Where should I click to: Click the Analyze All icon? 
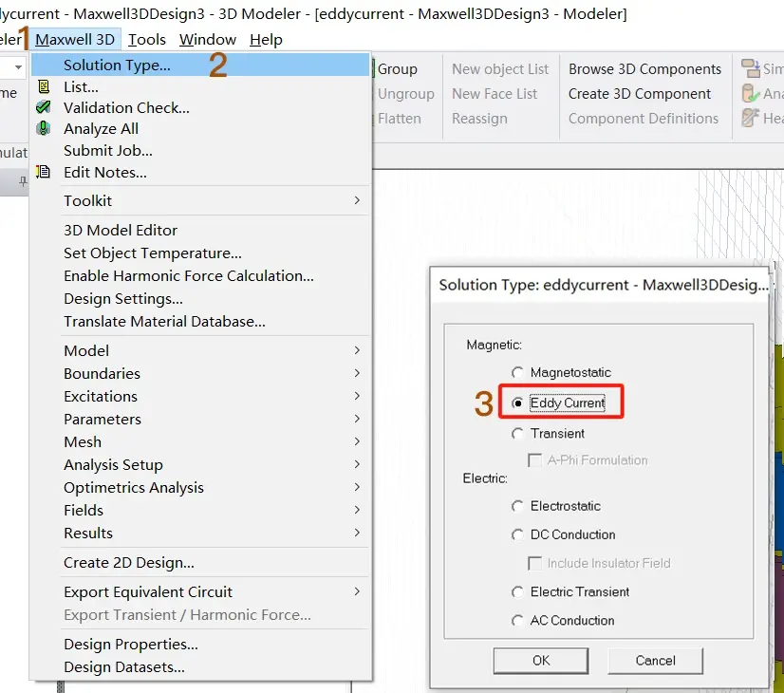44,128
